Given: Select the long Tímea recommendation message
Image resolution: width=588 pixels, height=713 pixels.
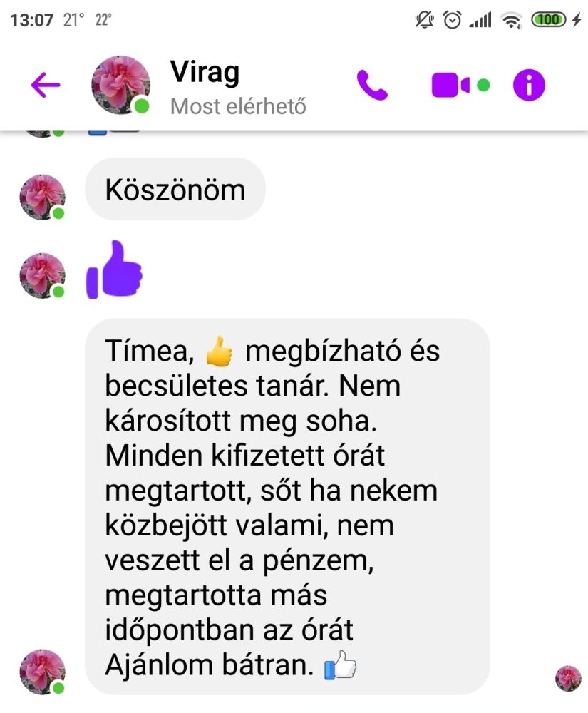Looking at the screenshot, I should point(287,506).
